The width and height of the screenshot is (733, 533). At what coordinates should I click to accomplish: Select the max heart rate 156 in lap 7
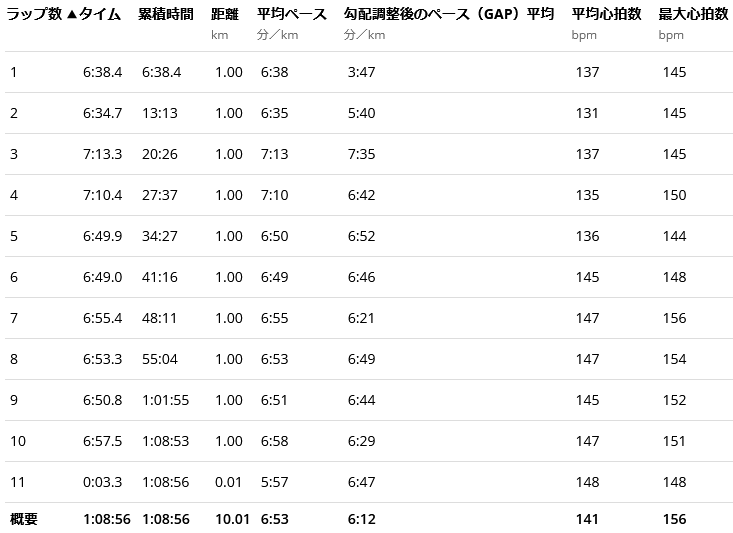click(674, 318)
